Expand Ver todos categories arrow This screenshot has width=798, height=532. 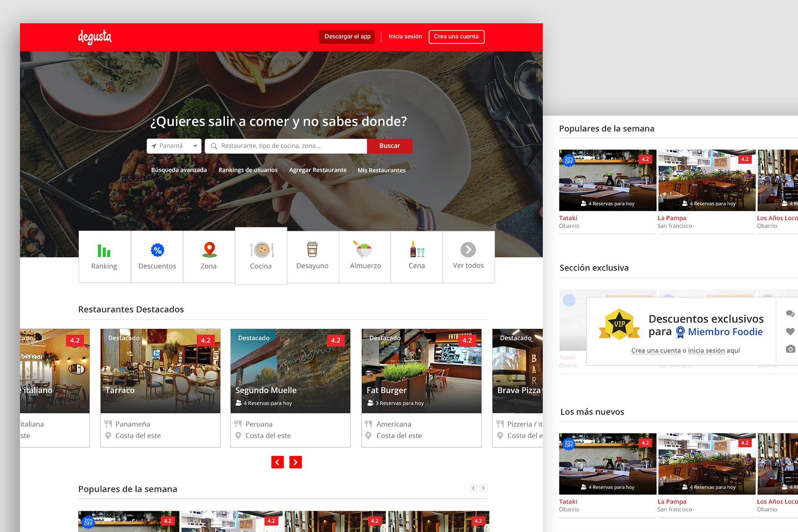point(468,250)
